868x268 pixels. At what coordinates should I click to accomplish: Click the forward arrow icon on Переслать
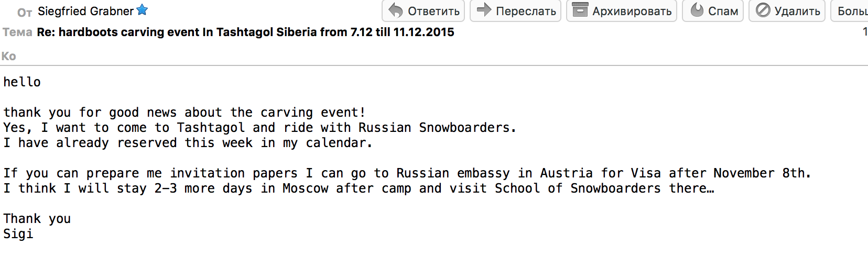pyautogui.click(x=484, y=10)
